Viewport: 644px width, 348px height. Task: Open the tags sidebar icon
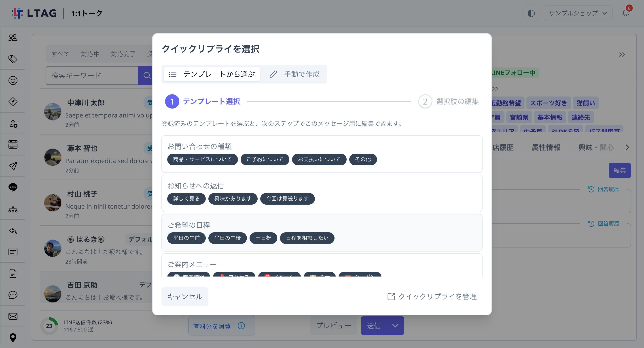13,59
